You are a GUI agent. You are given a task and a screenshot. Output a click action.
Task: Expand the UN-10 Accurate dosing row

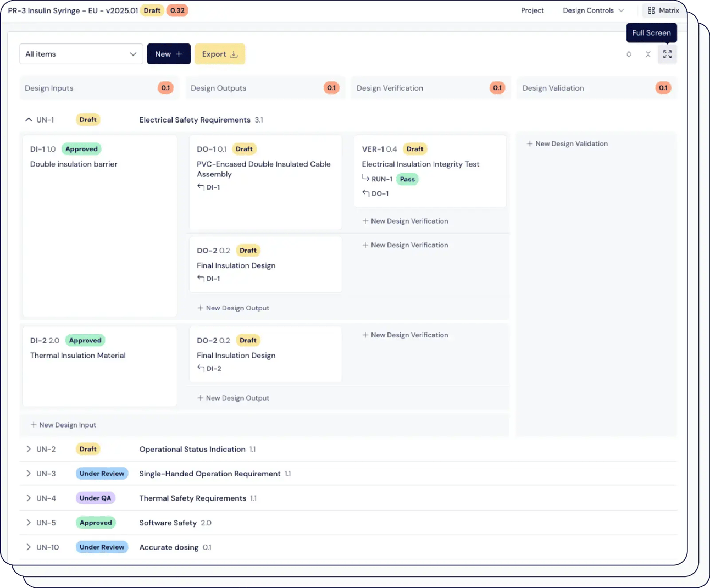point(28,547)
